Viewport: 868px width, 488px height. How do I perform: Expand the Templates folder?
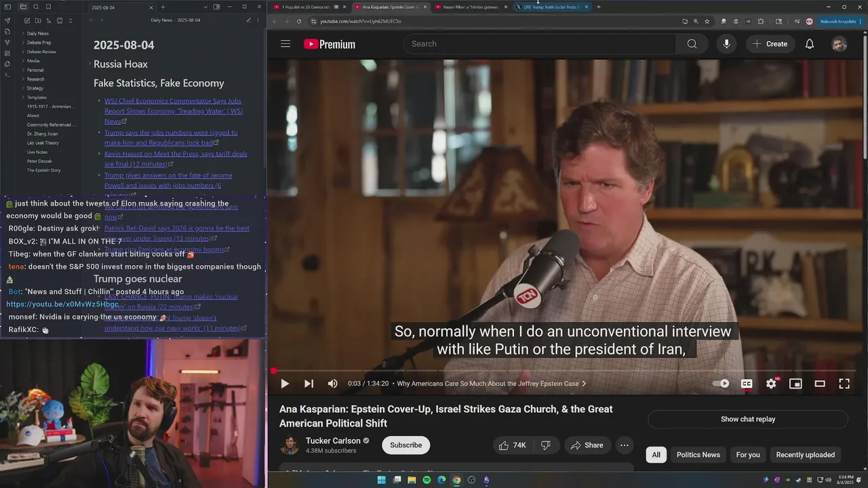pos(37,98)
